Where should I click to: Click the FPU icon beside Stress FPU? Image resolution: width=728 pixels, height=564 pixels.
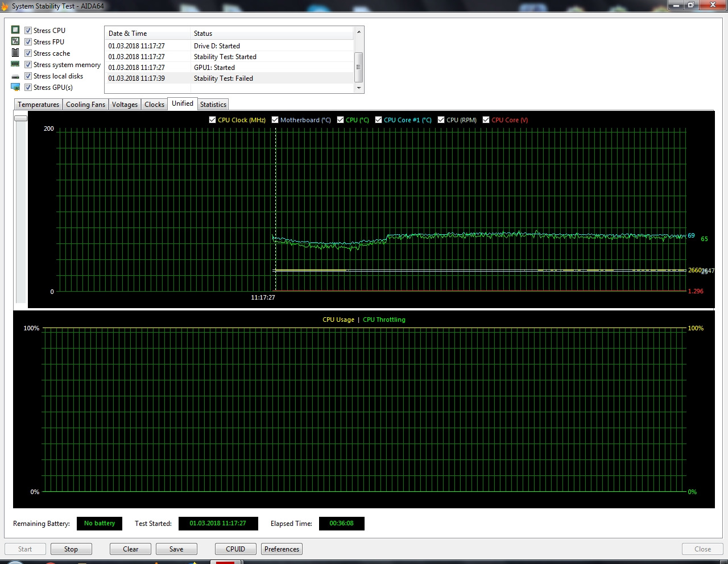pyautogui.click(x=15, y=42)
